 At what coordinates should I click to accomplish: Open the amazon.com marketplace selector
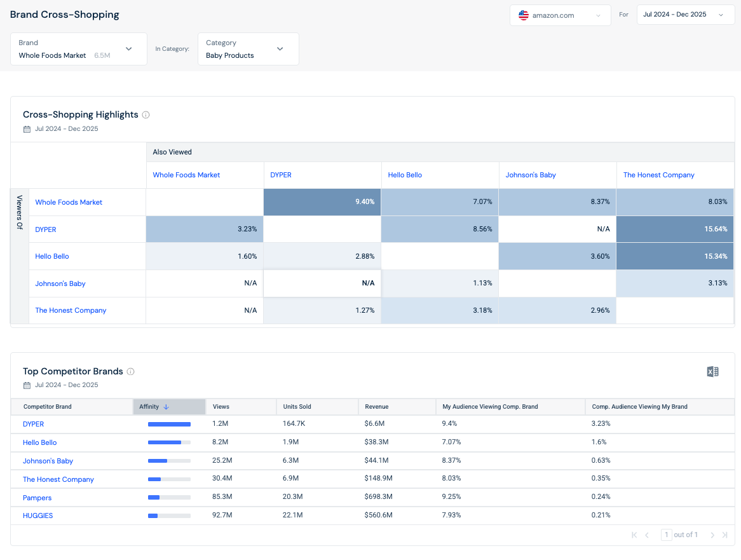pos(560,15)
